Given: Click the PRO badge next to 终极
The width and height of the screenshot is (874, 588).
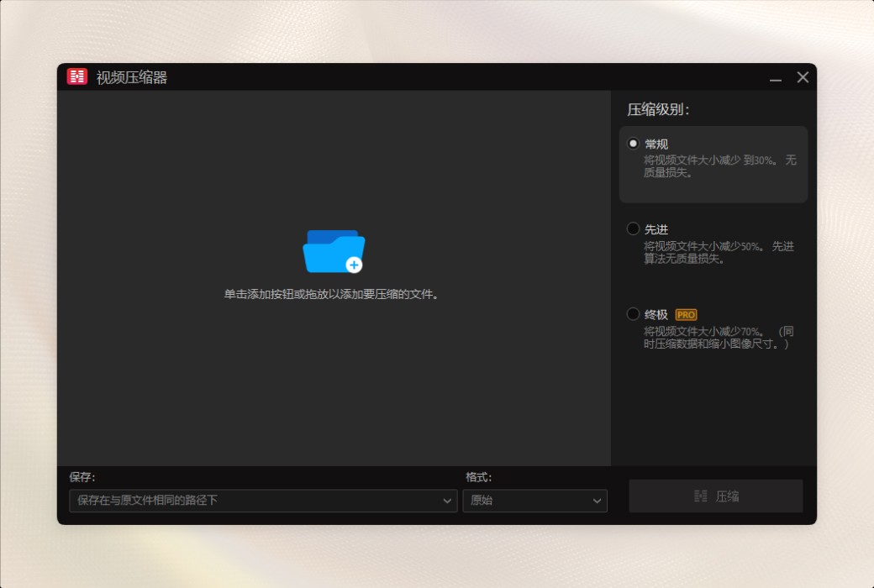Looking at the screenshot, I should (x=687, y=313).
